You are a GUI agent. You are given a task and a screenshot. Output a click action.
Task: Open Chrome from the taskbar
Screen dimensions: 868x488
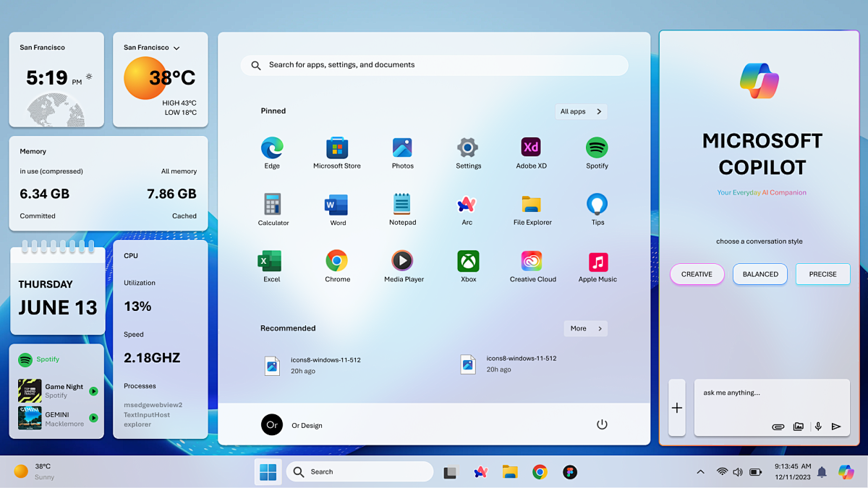(x=540, y=472)
